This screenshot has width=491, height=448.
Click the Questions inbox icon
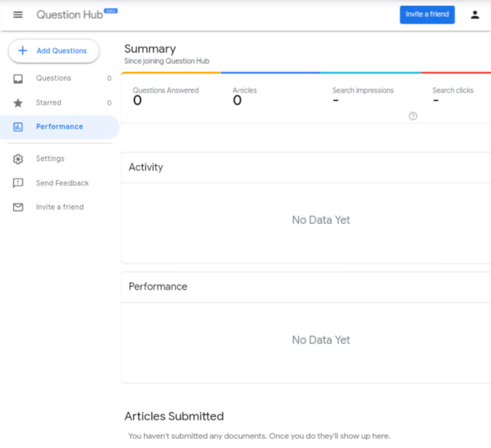point(18,78)
